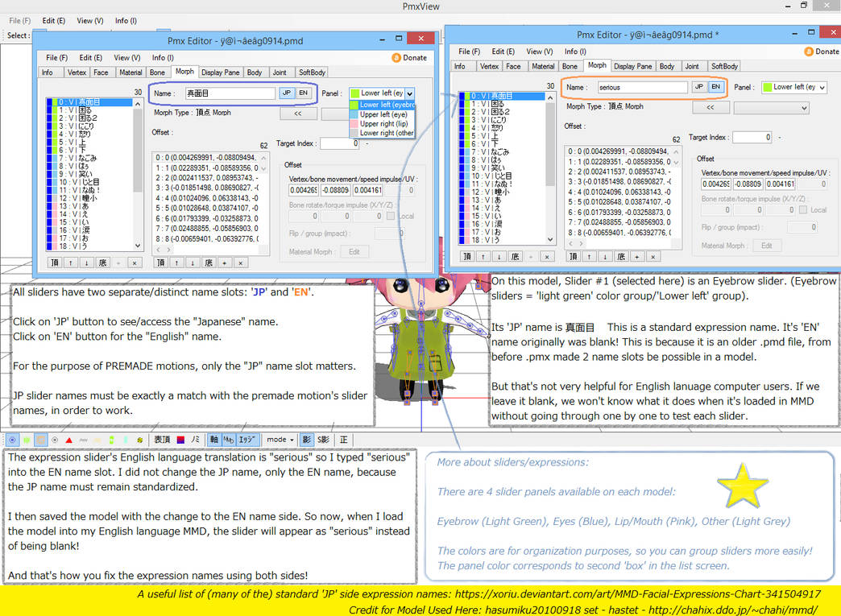Move morph to top (頂) in right window list

tap(466, 257)
